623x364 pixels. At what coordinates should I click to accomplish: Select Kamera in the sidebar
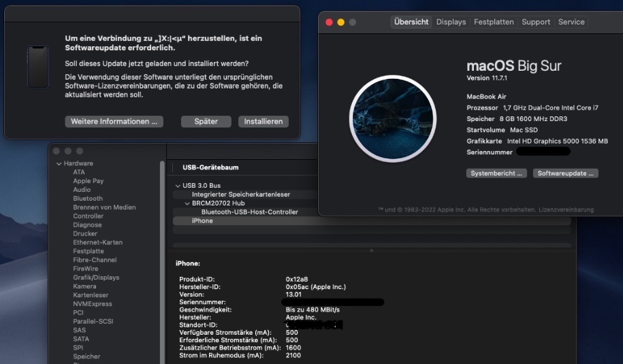point(84,286)
